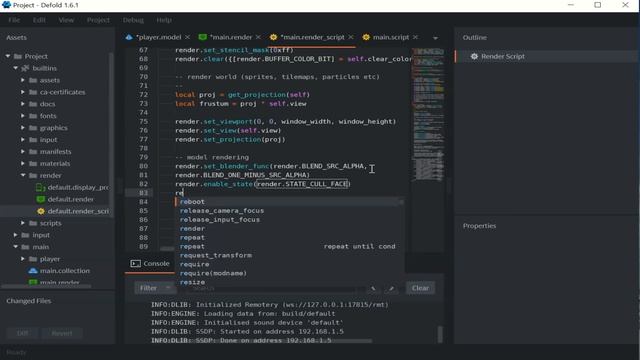Click the graphics folder icon

pos(33,128)
